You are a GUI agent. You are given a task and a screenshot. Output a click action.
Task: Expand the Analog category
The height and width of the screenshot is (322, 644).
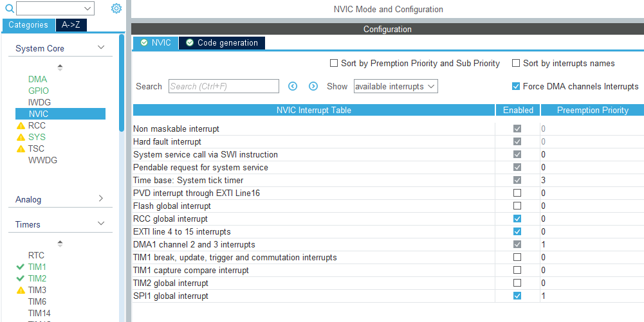(x=100, y=199)
